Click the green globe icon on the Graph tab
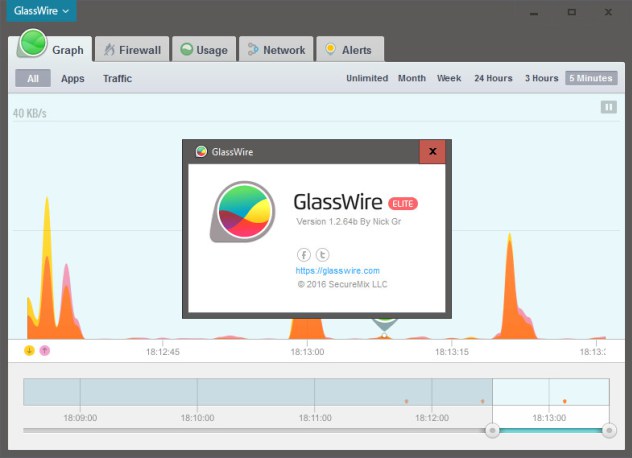This screenshot has height=458, width=632. coord(33,43)
